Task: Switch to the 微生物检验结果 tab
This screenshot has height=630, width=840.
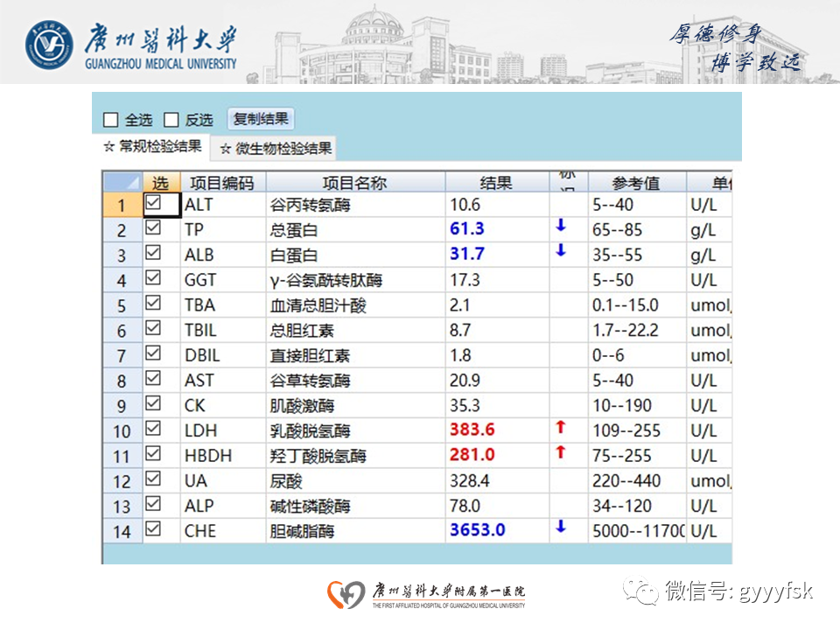Action: pyautogui.click(x=280, y=148)
